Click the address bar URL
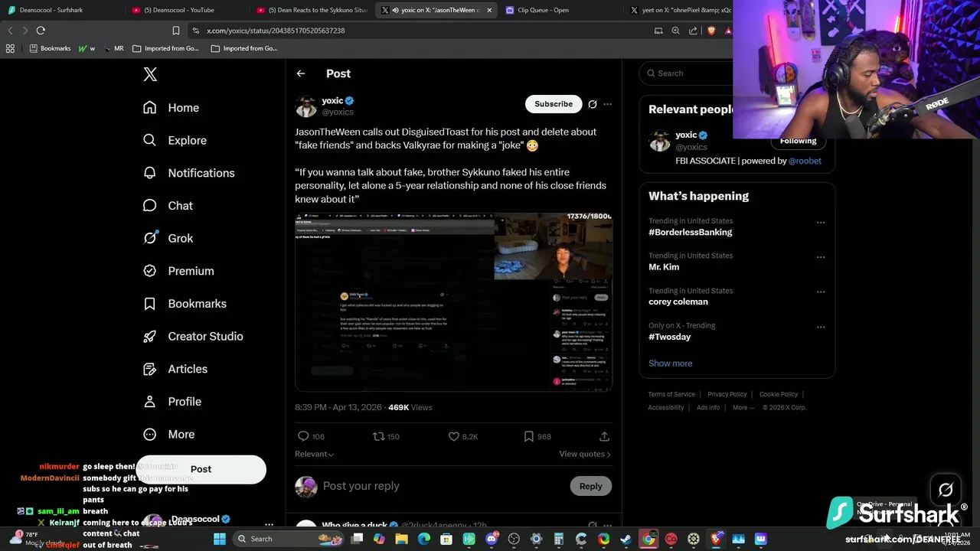This screenshot has width=980, height=551. (276, 31)
